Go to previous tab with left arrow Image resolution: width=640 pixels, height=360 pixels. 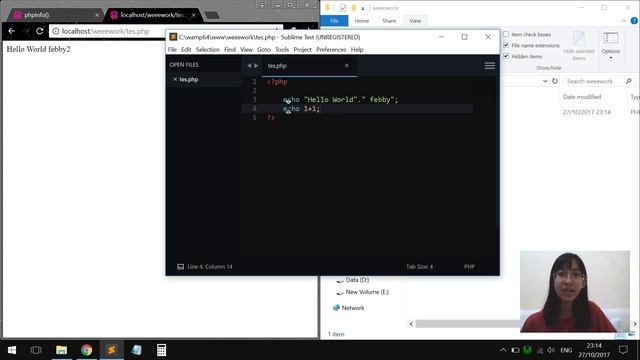[x=249, y=66]
